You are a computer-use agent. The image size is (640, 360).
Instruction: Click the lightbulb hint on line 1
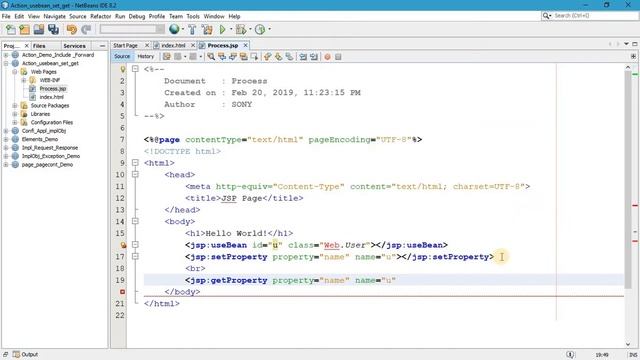point(122,69)
